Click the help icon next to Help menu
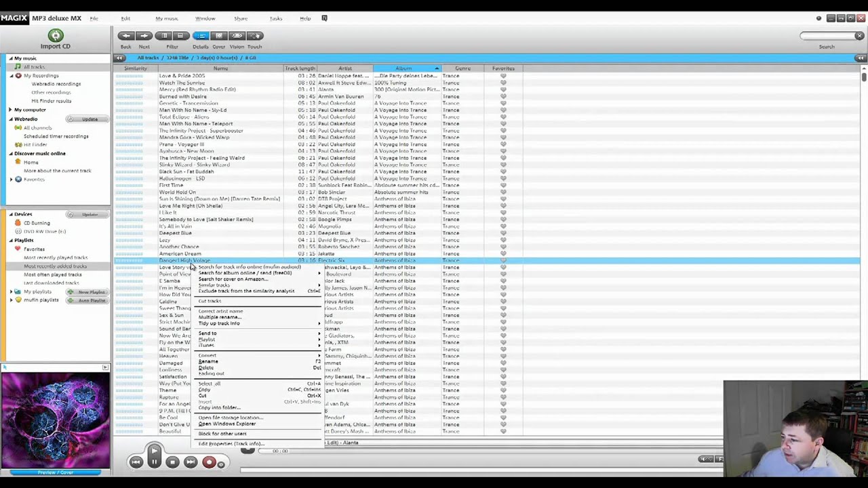This screenshot has width=868, height=488. coord(324,18)
